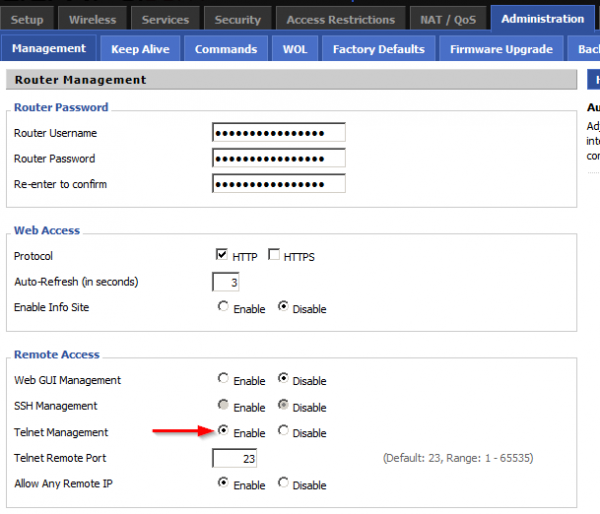Select the NAT / QoS tab
Image resolution: width=600 pixels, height=514 pixels.
click(450, 19)
